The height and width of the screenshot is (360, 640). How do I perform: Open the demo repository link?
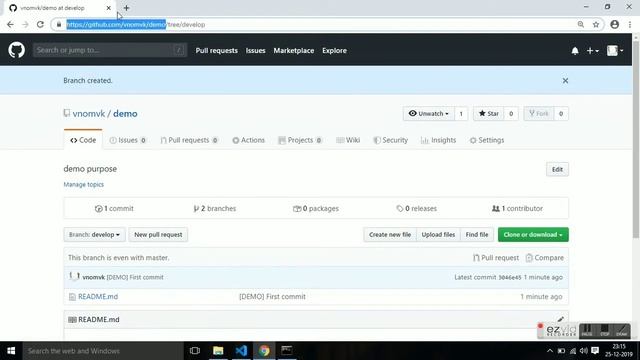125,113
